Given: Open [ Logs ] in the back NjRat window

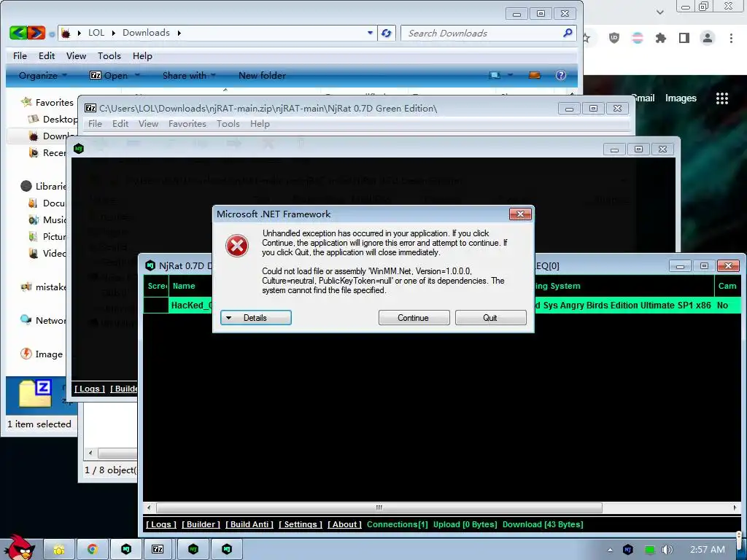Looking at the screenshot, I should point(90,389).
